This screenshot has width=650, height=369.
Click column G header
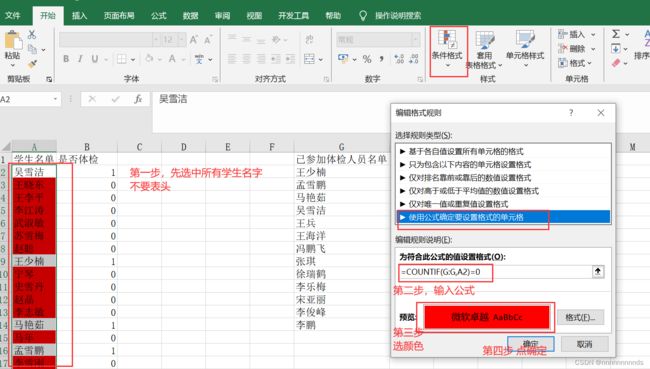342,147
